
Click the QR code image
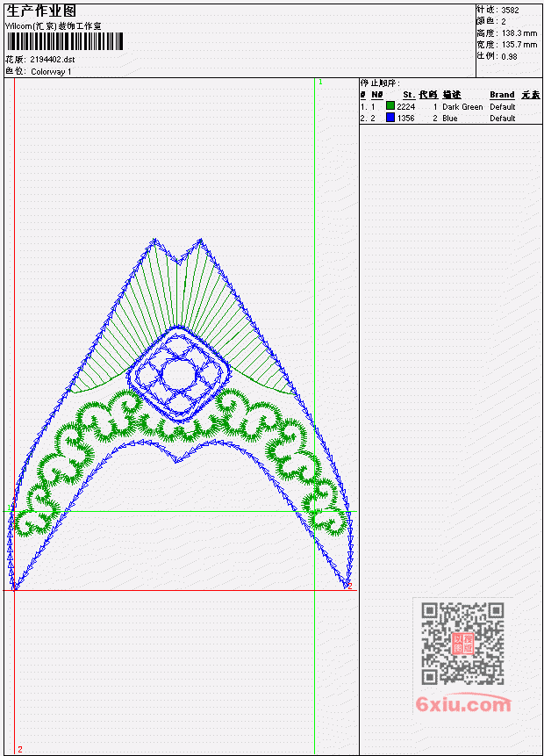(x=462, y=644)
